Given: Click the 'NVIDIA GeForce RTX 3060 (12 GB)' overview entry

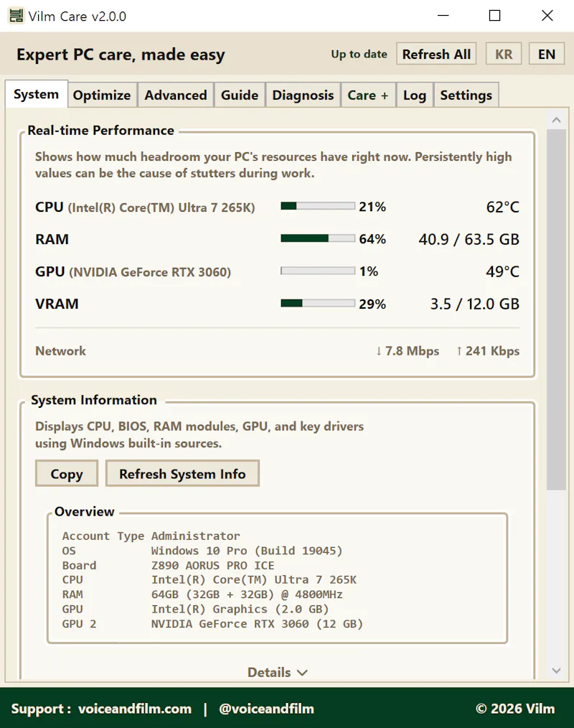Looking at the screenshot, I should (x=257, y=623).
